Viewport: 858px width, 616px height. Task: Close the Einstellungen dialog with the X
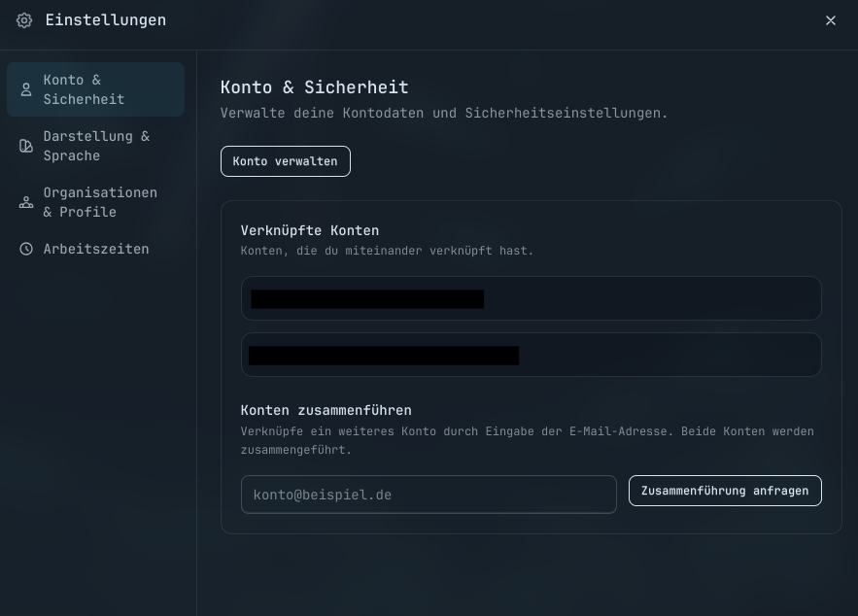(x=830, y=20)
